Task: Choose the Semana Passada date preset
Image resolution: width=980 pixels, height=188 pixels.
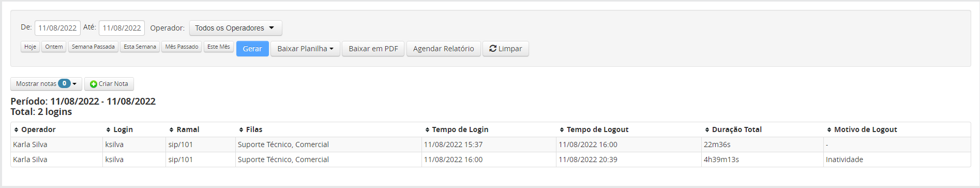Action: (x=93, y=47)
